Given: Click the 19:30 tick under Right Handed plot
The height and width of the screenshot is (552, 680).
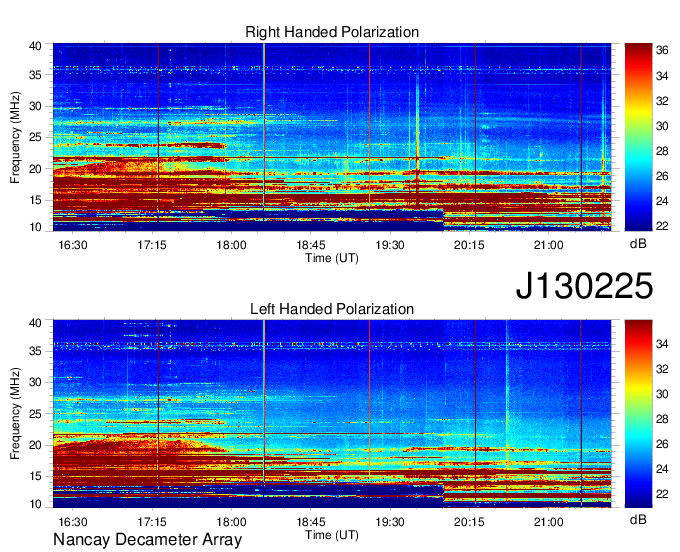Looking at the screenshot, I should pyautogui.click(x=390, y=245).
